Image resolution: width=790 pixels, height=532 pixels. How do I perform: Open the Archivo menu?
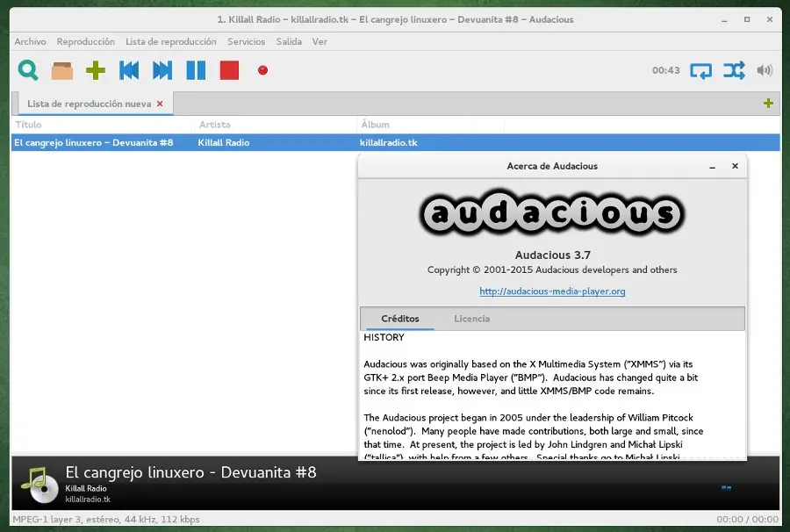tap(30, 42)
